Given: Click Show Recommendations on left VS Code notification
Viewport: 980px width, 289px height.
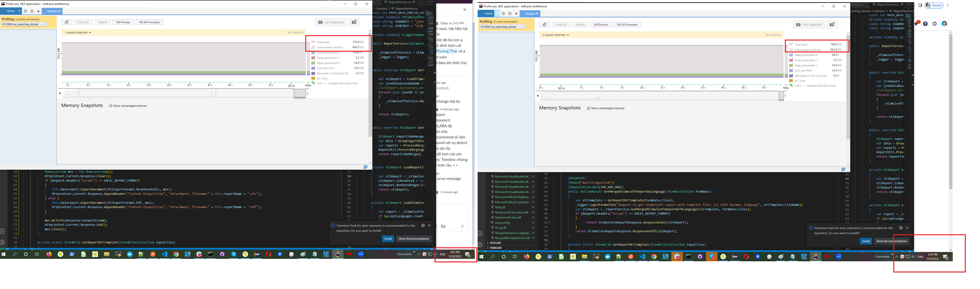Looking at the screenshot, I should [413, 239].
